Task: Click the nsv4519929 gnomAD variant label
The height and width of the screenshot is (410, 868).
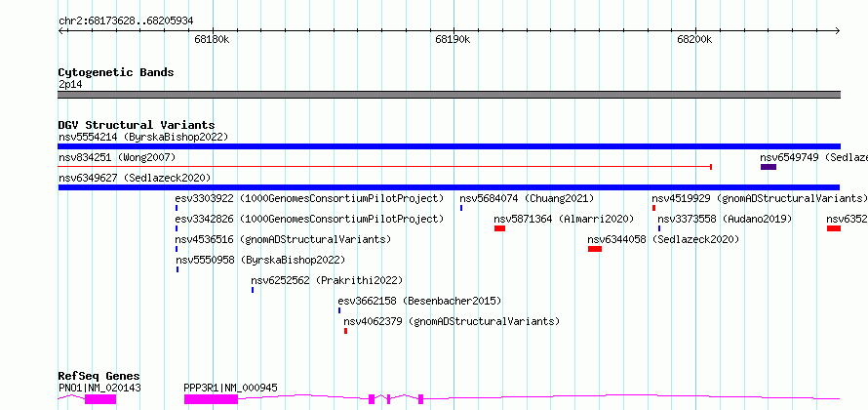Action: [760, 198]
